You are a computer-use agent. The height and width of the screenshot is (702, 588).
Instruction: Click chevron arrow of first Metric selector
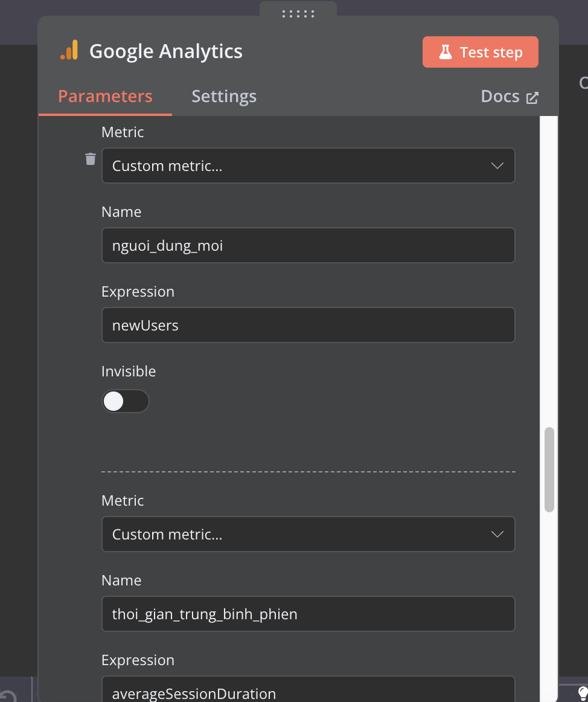tap(497, 166)
